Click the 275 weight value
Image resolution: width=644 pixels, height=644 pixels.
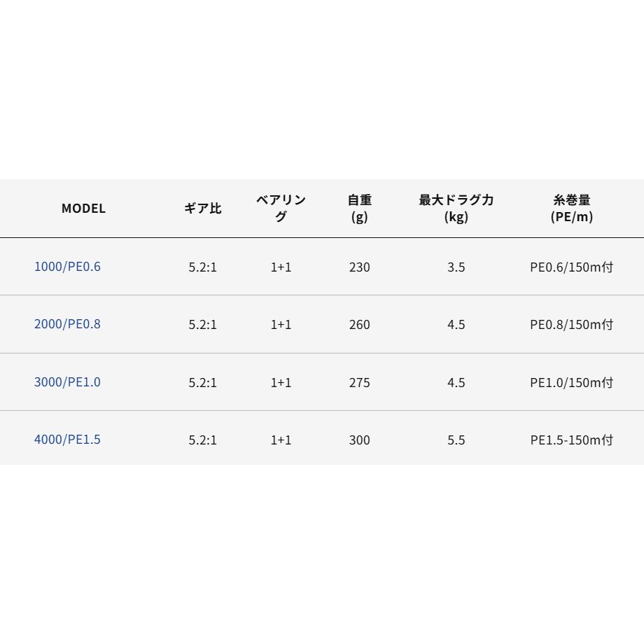pyautogui.click(x=360, y=383)
